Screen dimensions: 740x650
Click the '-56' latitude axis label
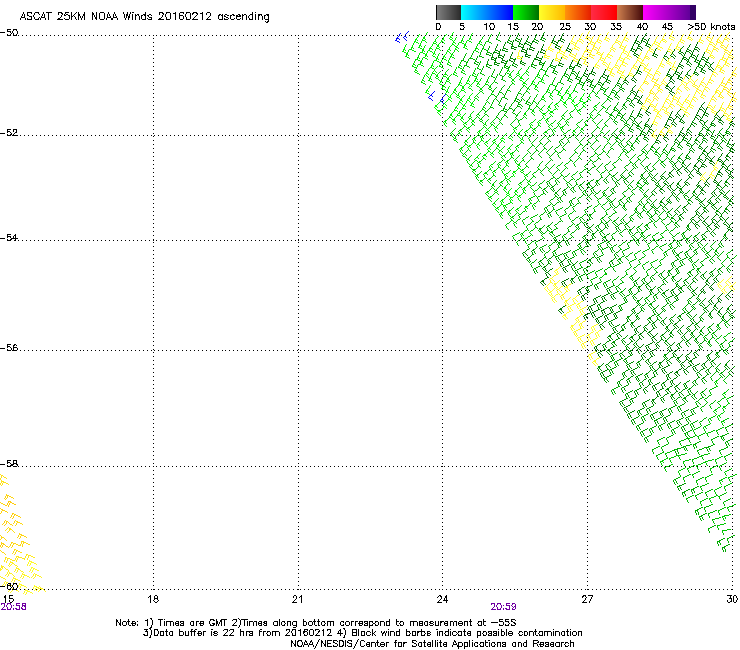9,347
